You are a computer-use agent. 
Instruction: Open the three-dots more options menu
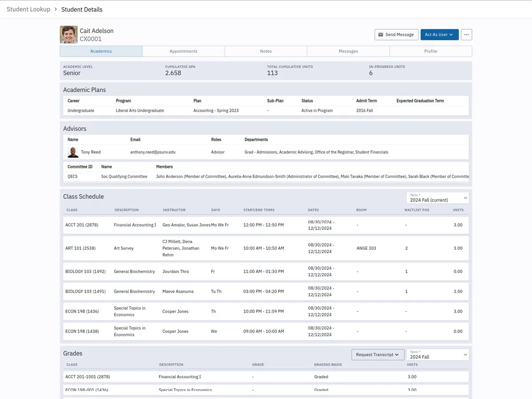pyautogui.click(x=466, y=35)
